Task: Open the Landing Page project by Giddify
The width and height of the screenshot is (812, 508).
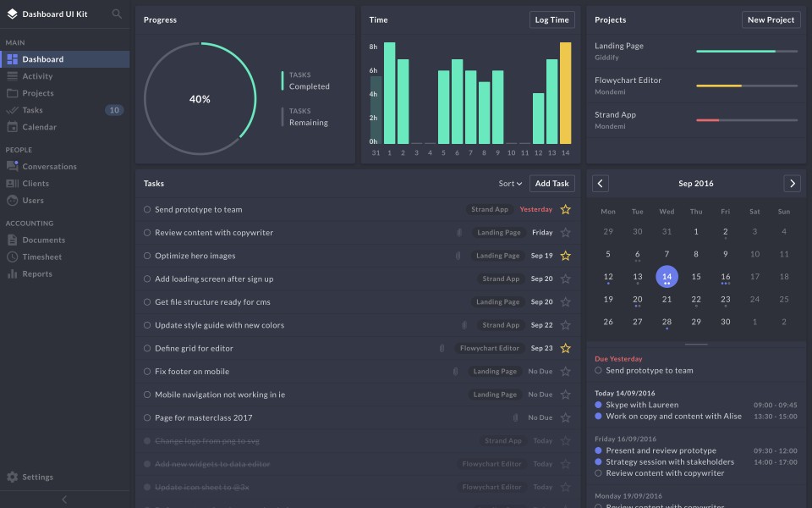Action: (696, 52)
